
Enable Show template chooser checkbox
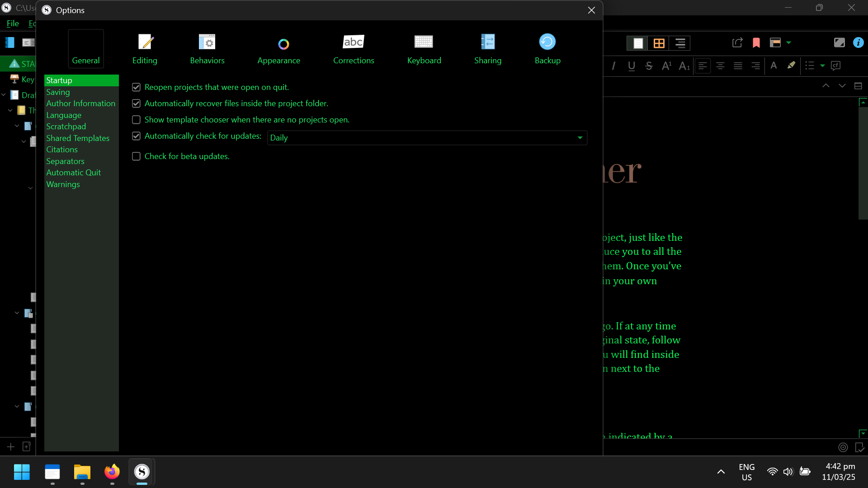136,120
